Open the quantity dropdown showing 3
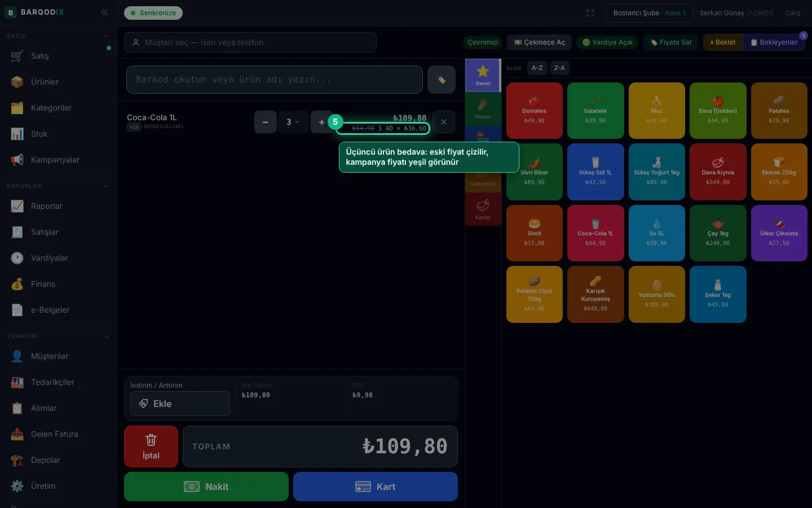This screenshot has width=812, height=508. point(293,122)
